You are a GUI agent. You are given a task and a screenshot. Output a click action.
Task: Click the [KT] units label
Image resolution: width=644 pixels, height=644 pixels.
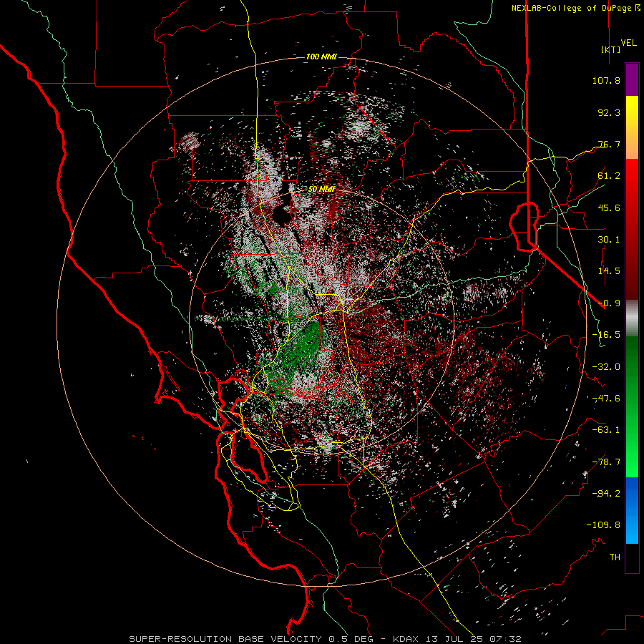(x=610, y=49)
